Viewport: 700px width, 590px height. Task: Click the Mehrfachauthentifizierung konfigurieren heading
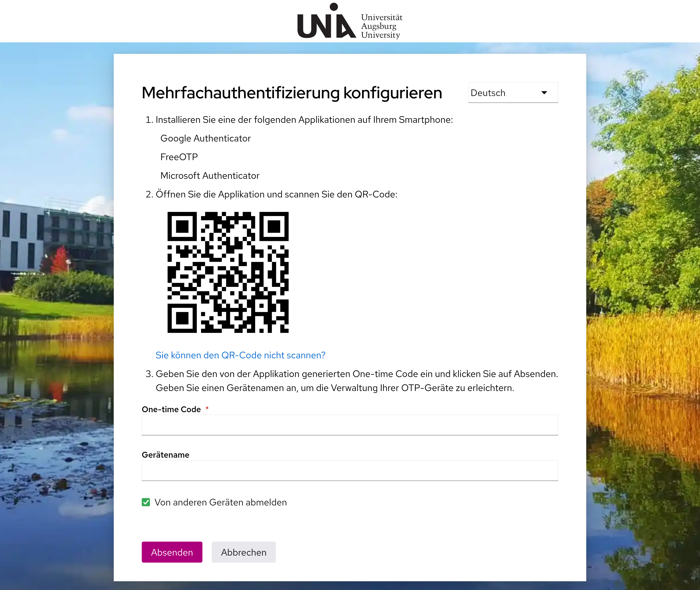(x=292, y=93)
